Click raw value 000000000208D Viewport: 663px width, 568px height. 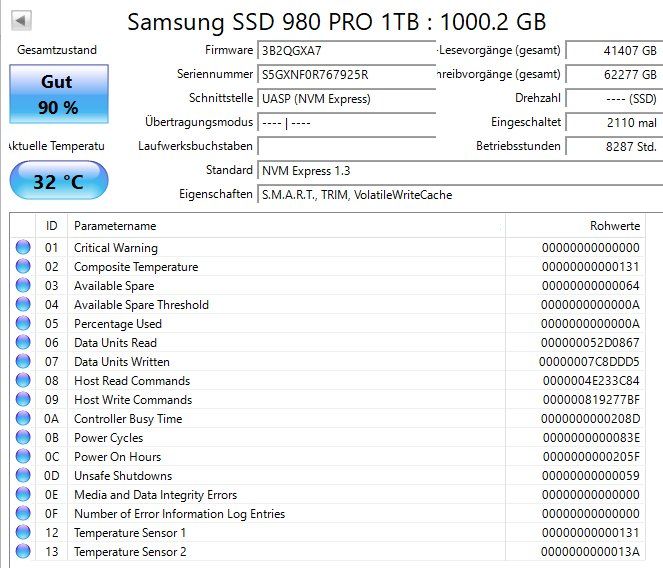(x=591, y=419)
